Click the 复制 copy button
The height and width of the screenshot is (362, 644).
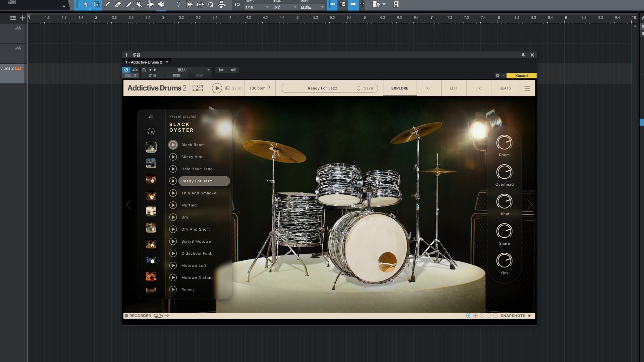(176, 76)
